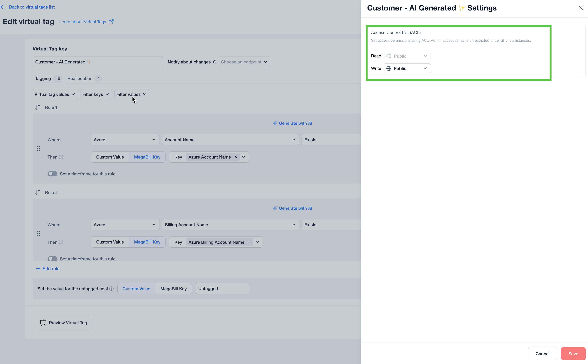Screen dimensions: 588x364
Task: Click the Notify about changes info icon
Action: (x=215, y=62)
